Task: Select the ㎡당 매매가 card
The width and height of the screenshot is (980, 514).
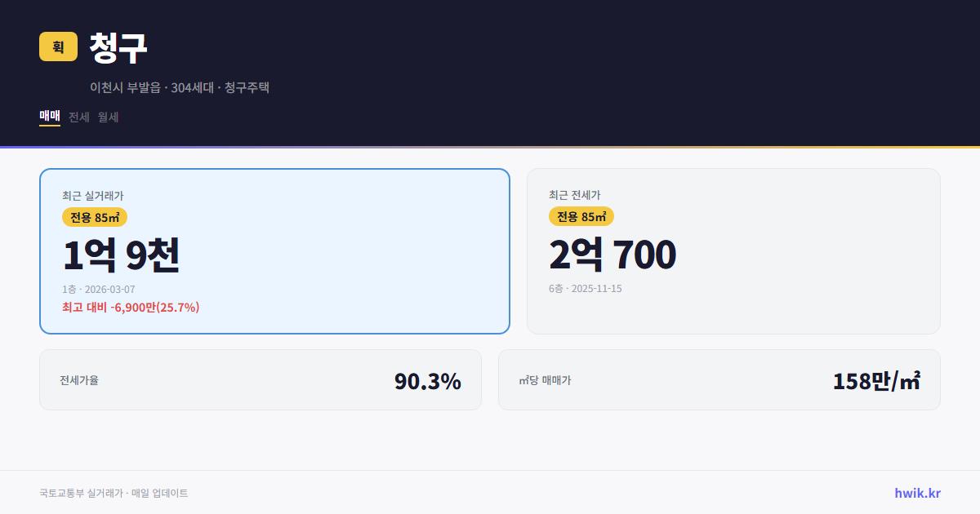Action: click(719, 379)
